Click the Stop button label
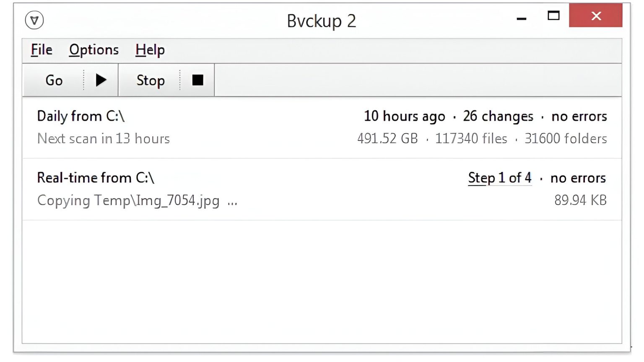The height and width of the screenshot is (362, 644). (x=151, y=80)
